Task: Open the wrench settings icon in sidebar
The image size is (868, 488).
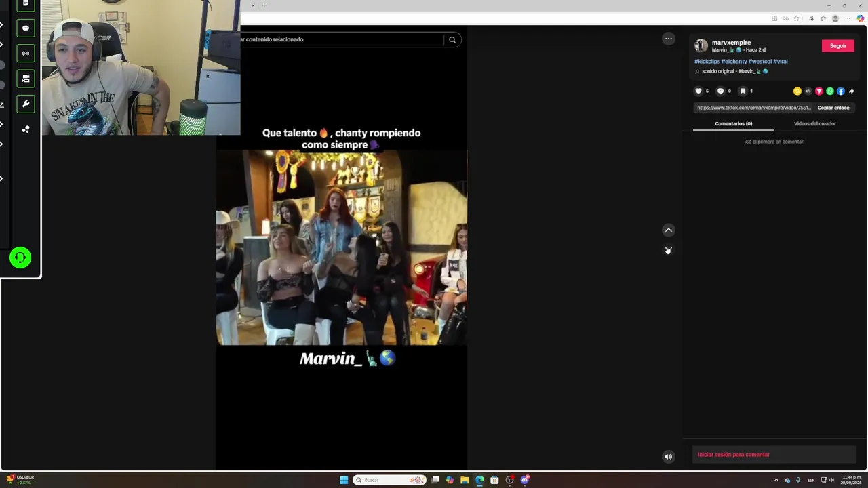Action: (26, 104)
